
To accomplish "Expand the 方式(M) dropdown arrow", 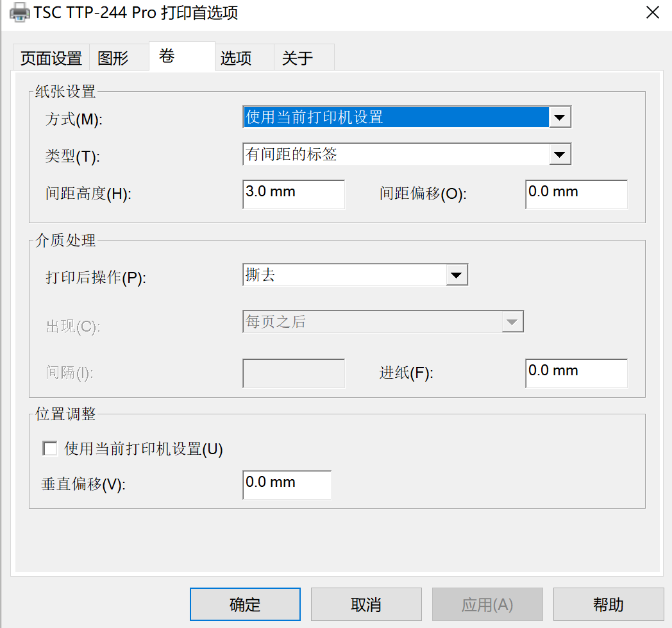I will click(x=559, y=117).
